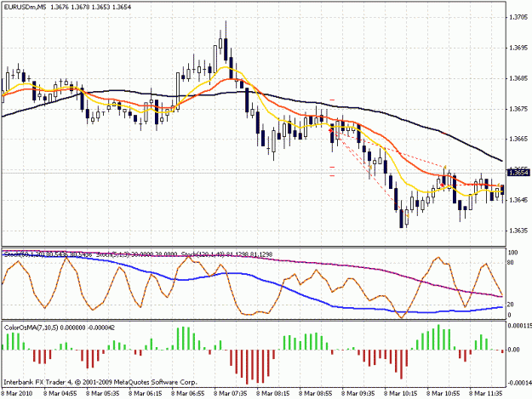Screen dimensions: 532x399
Task: Click the -0.00014 OsMA scale value
Action: point(519,383)
